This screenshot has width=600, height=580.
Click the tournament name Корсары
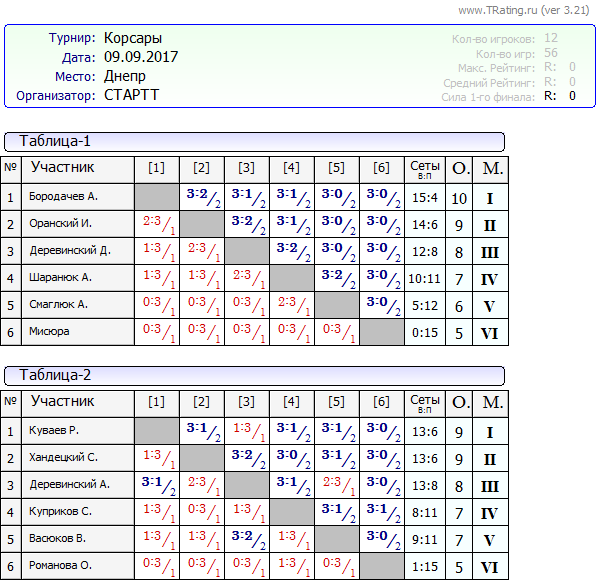click(x=133, y=38)
